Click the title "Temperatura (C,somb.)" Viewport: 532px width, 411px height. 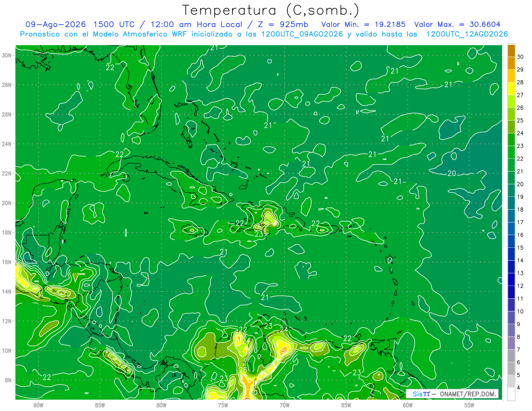[271, 11]
